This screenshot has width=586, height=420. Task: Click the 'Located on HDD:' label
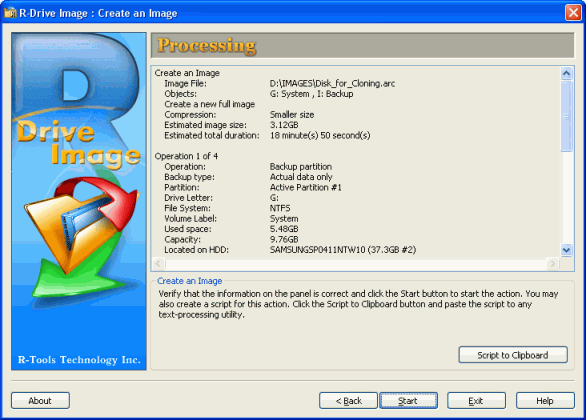click(x=197, y=250)
